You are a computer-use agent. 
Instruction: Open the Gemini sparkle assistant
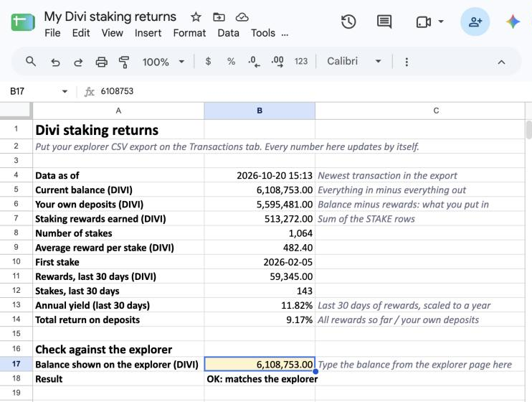point(513,22)
